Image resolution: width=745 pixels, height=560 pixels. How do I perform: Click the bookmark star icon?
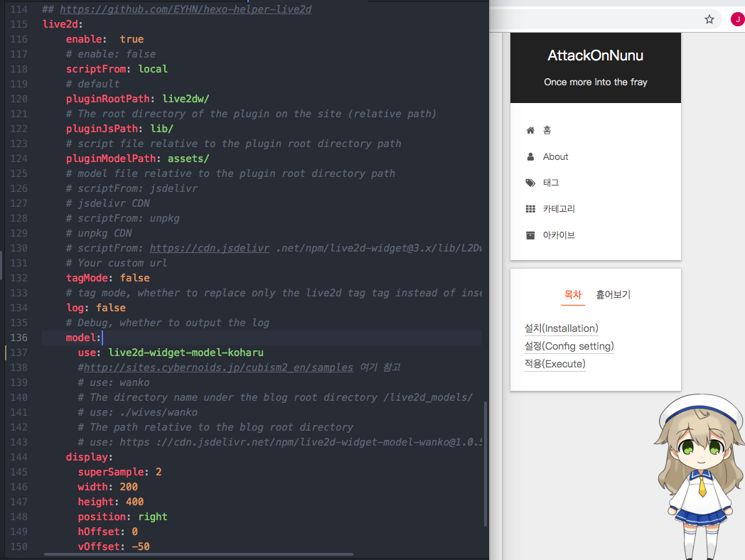click(709, 19)
